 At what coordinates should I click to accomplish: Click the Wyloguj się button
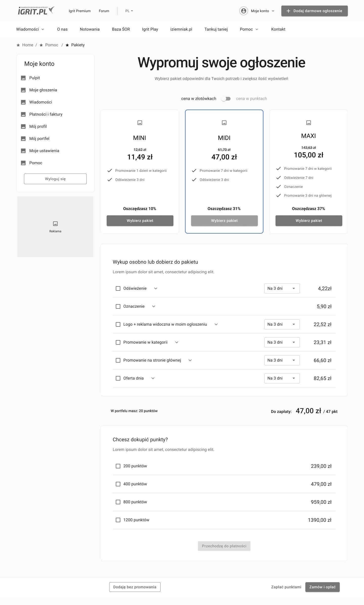pyautogui.click(x=55, y=179)
